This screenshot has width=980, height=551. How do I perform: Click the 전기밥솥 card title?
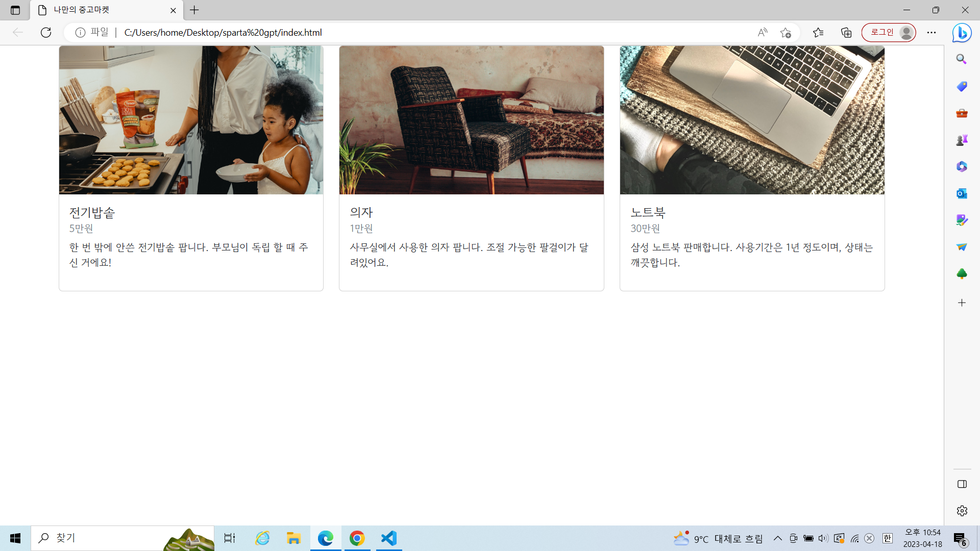(92, 212)
